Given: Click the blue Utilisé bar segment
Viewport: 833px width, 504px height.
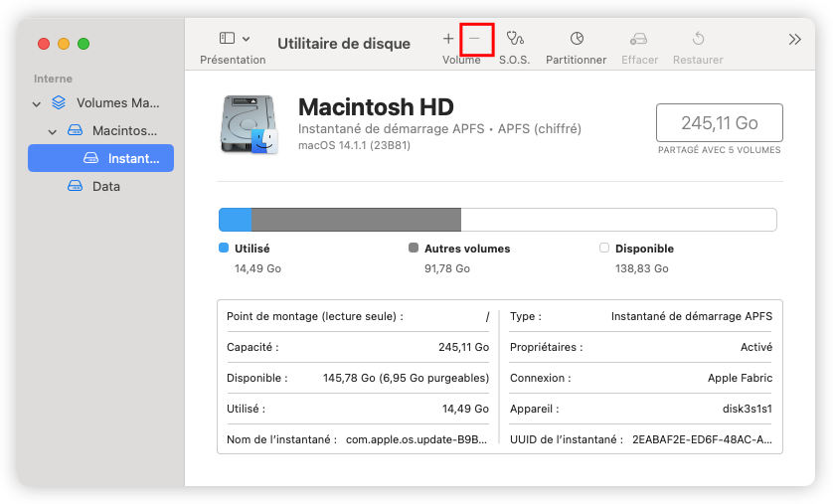Looking at the screenshot, I should pyautogui.click(x=236, y=220).
